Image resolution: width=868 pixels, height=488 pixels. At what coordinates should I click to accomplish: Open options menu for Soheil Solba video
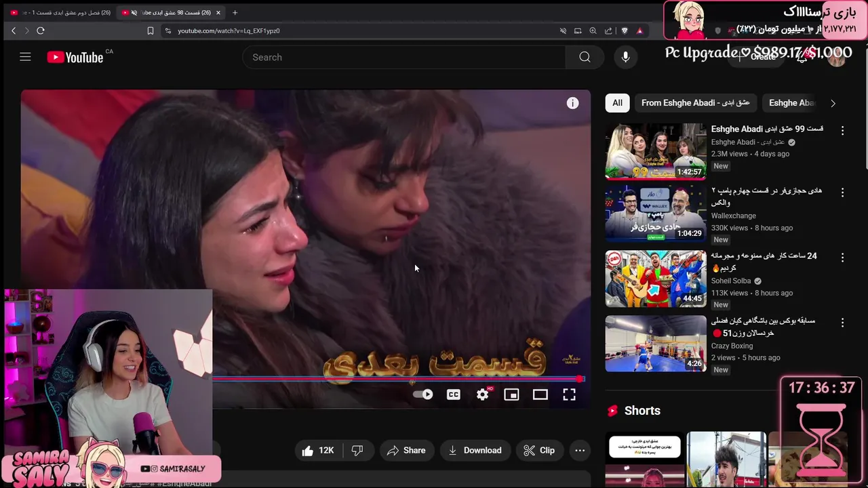842,258
